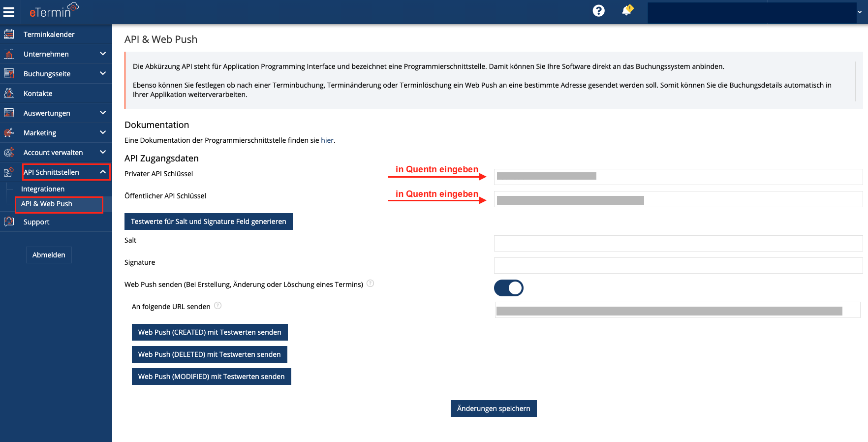Send Web Push (CREATED) with test values
The width and height of the screenshot is (868, 442).
(x=210, y=332)
